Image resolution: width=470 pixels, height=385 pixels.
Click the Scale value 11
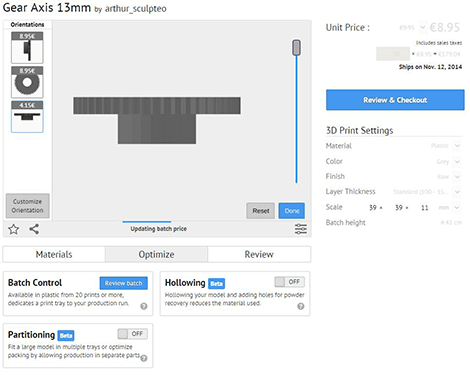(x=424, y=208)
